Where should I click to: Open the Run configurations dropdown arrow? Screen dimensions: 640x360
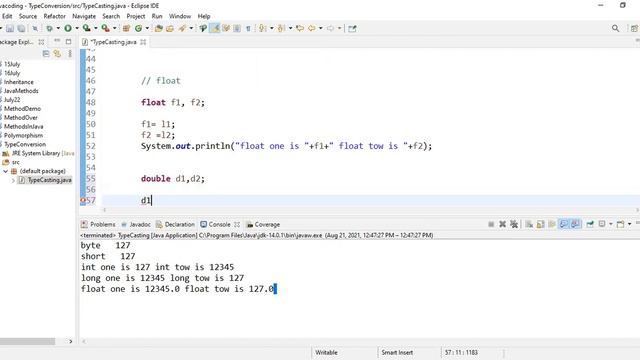click(77, 29)
